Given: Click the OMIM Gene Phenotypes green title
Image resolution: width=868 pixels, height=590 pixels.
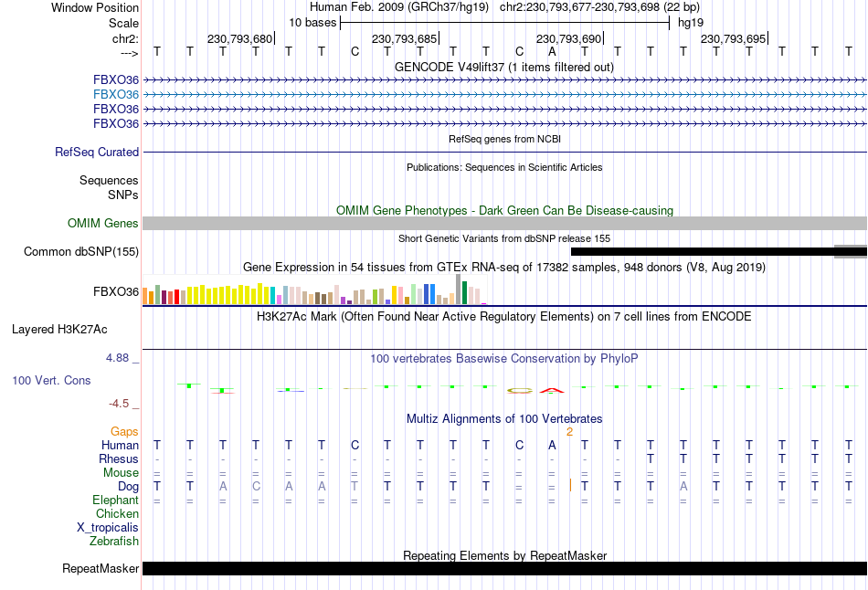Looking at the screenshot, I should (505, 210).
